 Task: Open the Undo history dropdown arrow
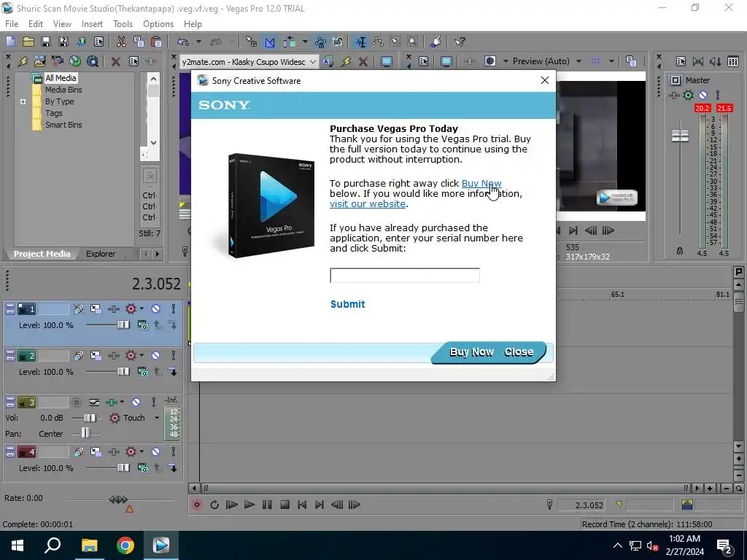tap(198, 42)
